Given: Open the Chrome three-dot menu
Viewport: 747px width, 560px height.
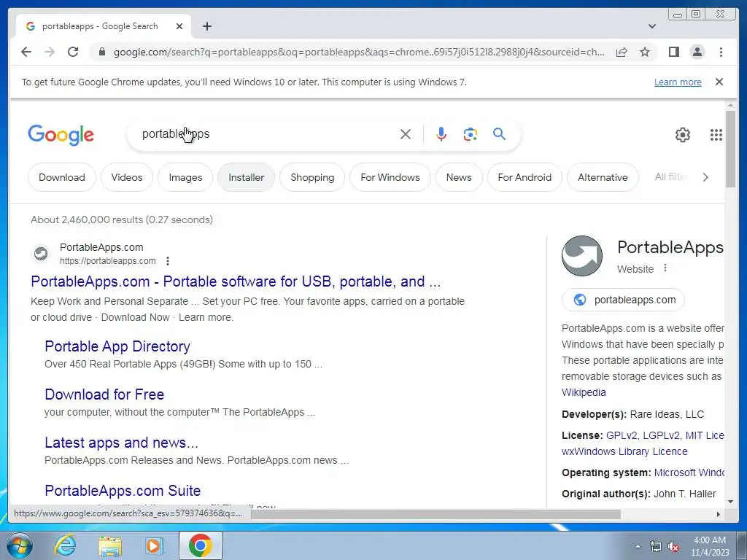Looking at the screenshot, I should click(x=721, y=52).
